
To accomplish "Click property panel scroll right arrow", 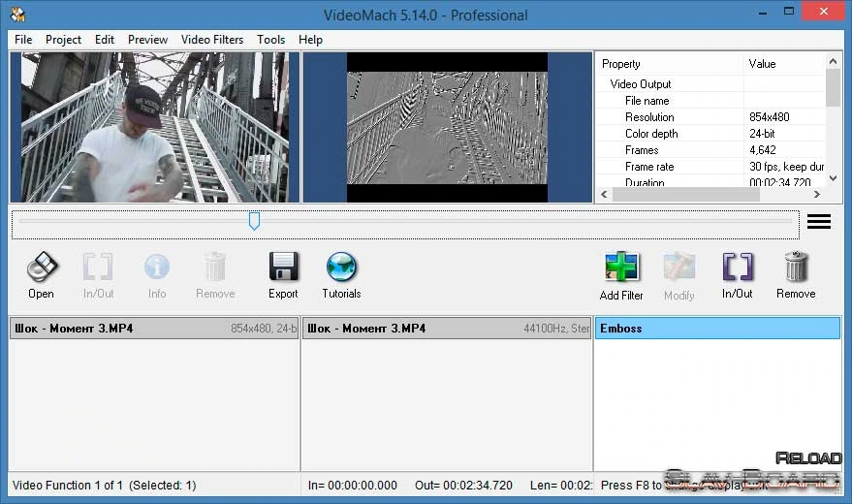I will pos(817,195).
